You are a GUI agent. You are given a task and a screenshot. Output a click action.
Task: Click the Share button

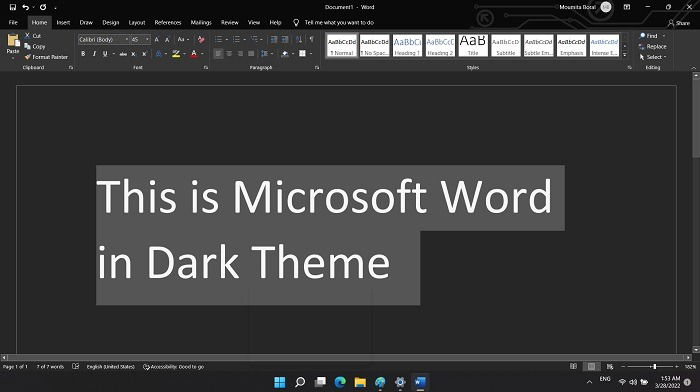679,23
